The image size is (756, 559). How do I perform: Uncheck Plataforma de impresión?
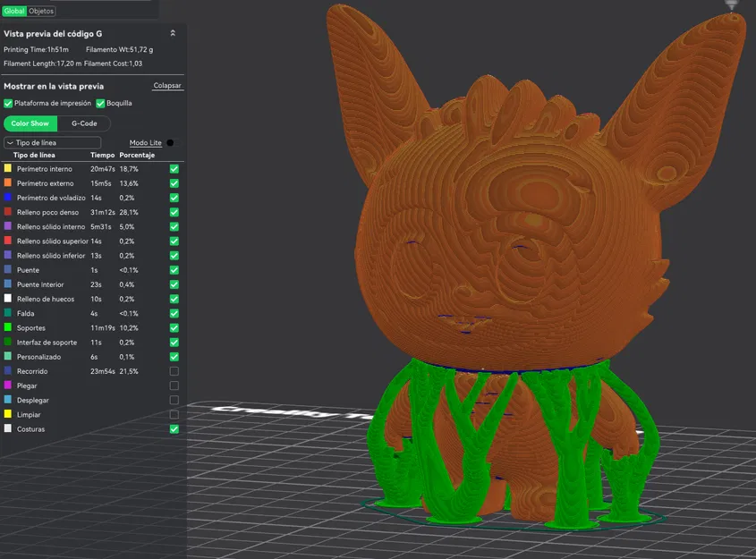pos(7,103)
